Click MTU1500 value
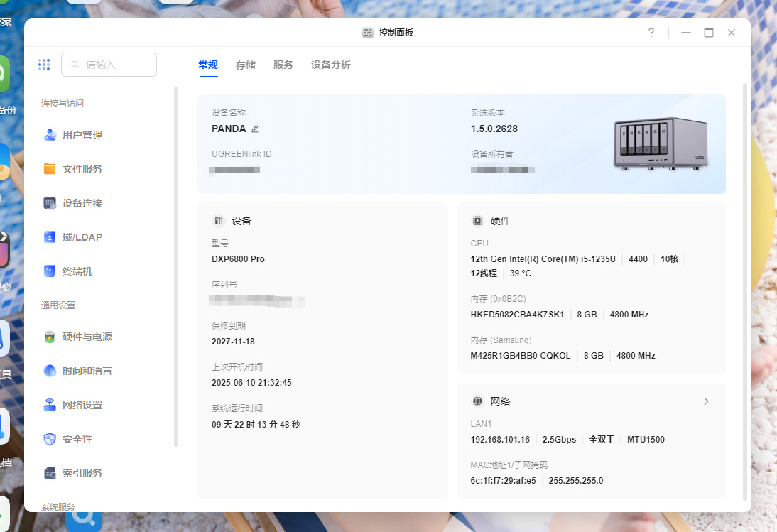Image resolution: width=777 pixels, height=532 pixels. point(646,440)
